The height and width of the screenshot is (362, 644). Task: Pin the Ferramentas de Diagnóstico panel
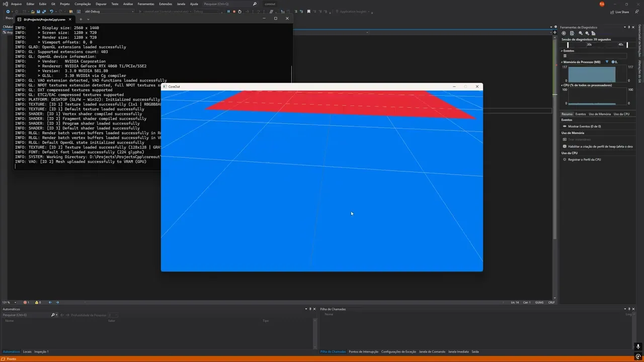629,27
